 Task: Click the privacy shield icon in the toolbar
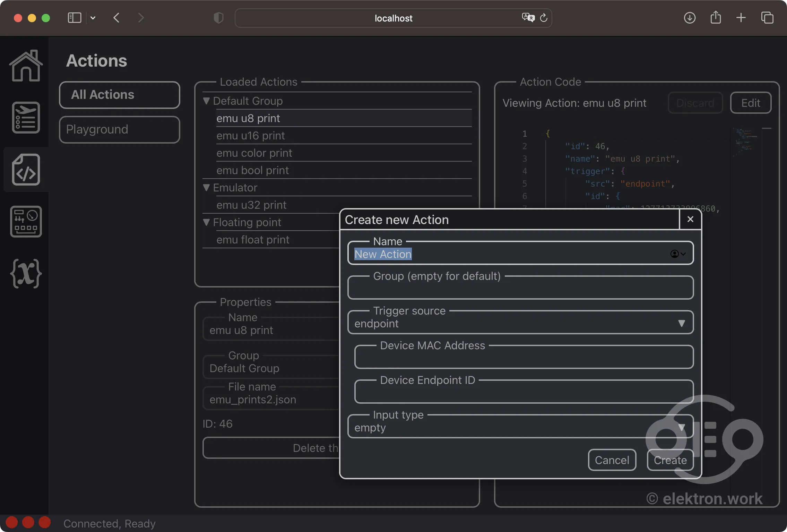pos(218,18)
